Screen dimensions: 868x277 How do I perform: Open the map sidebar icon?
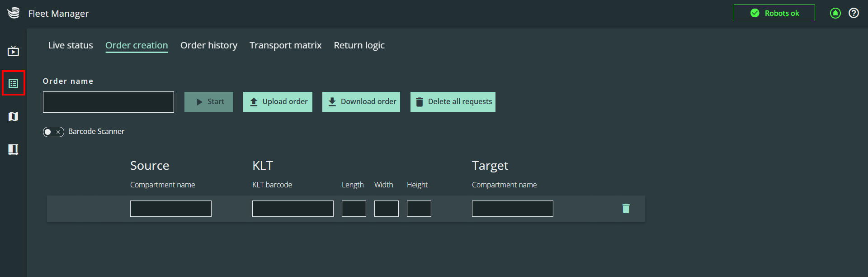click(13, 116)
